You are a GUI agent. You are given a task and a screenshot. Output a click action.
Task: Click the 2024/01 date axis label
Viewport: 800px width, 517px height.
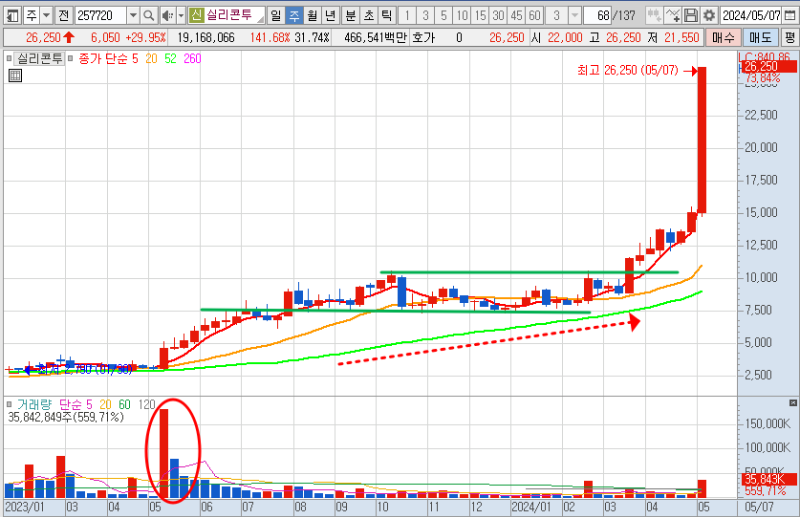[x=531, y=507]
